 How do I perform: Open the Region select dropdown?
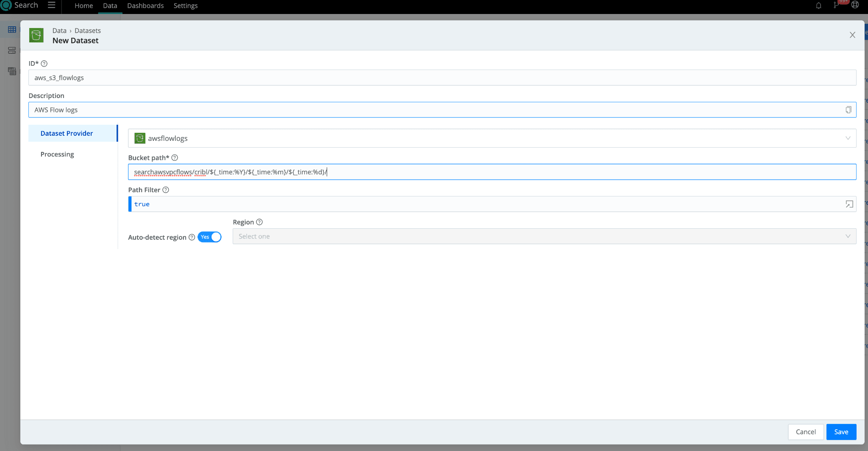tap(544, 236)
